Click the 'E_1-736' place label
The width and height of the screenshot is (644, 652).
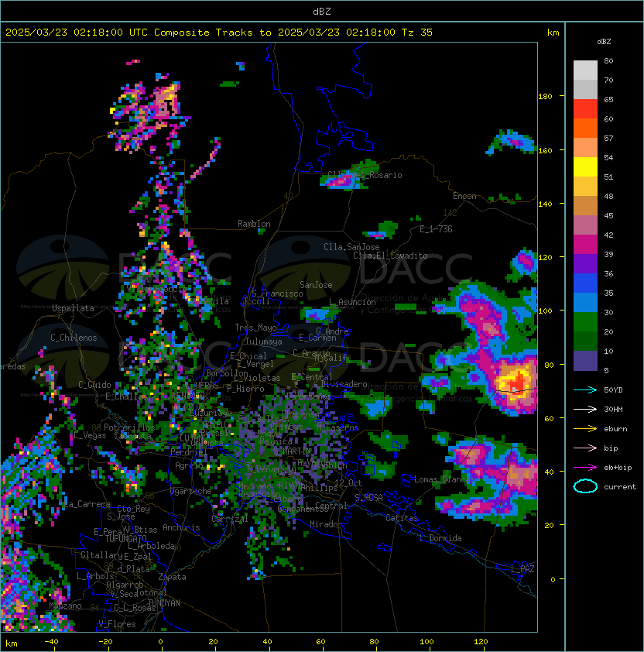click(436, 229)
